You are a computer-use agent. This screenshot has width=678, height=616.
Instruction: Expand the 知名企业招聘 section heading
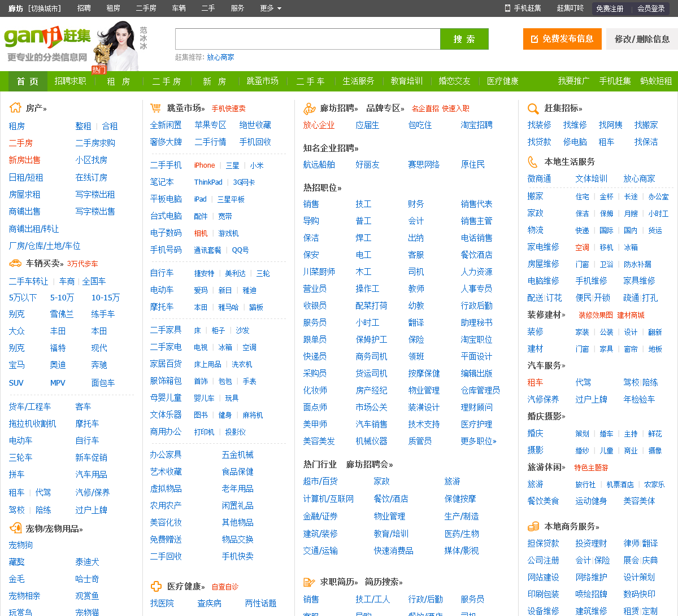tap(331, 148)
